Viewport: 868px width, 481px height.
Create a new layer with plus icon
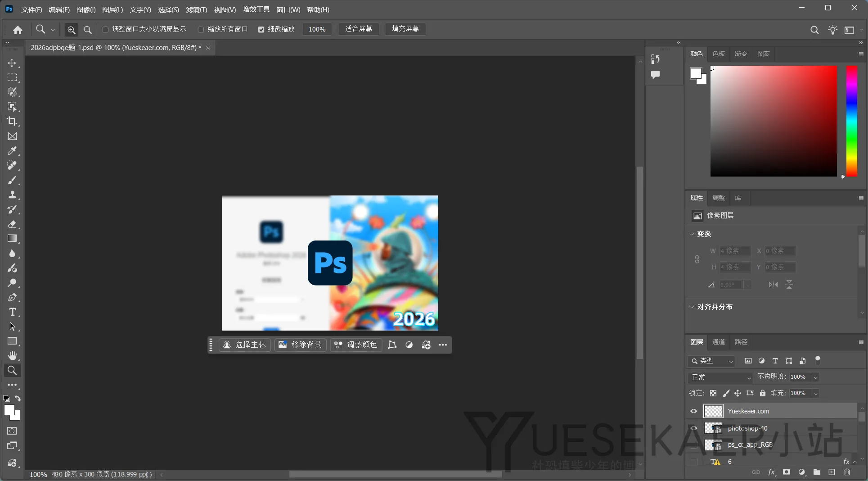[x=832, y=472]
